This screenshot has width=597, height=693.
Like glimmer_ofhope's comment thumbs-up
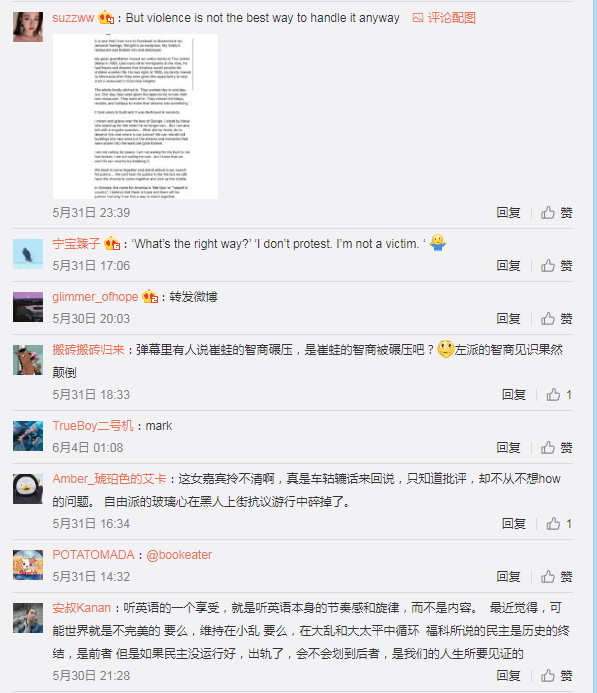coord(556,319)
